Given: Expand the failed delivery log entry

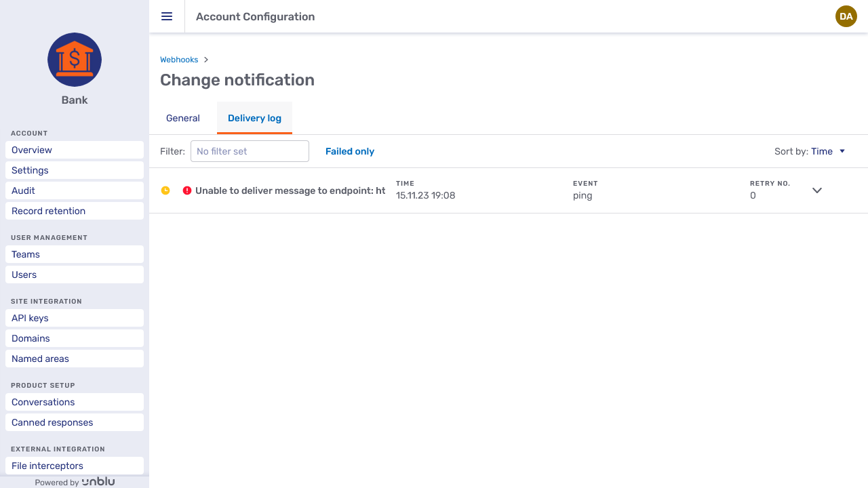Looking at the screenshot, I should (x=817, y=190).
